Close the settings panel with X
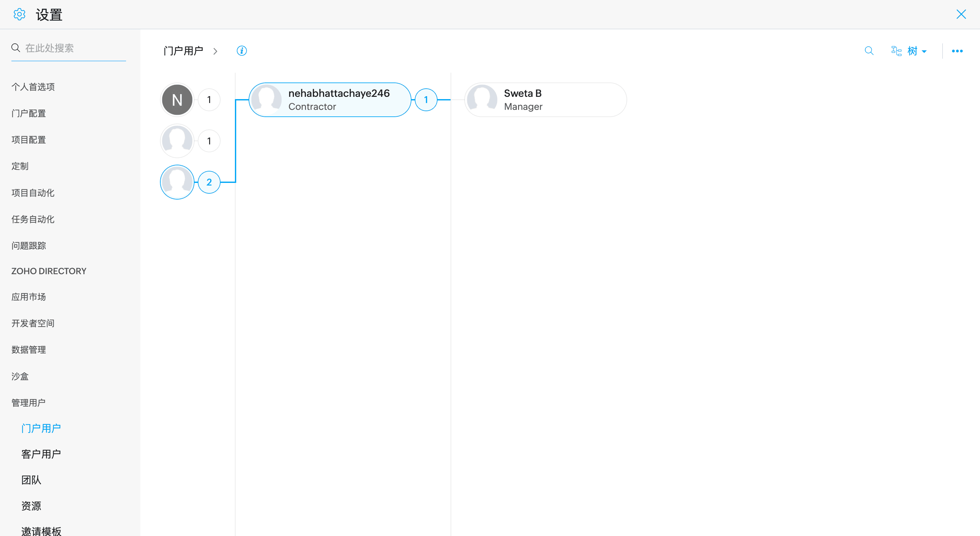 pos(961,14)
